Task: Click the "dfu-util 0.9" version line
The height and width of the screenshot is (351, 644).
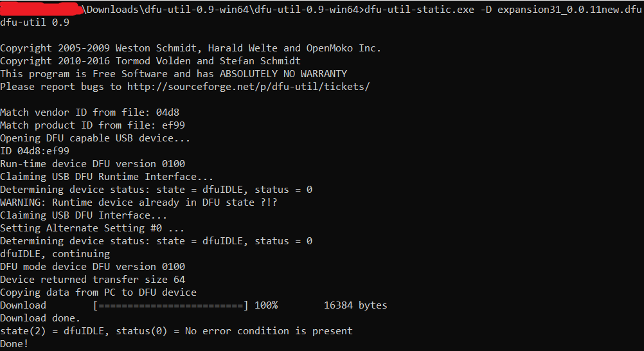Action: point(35,22)
